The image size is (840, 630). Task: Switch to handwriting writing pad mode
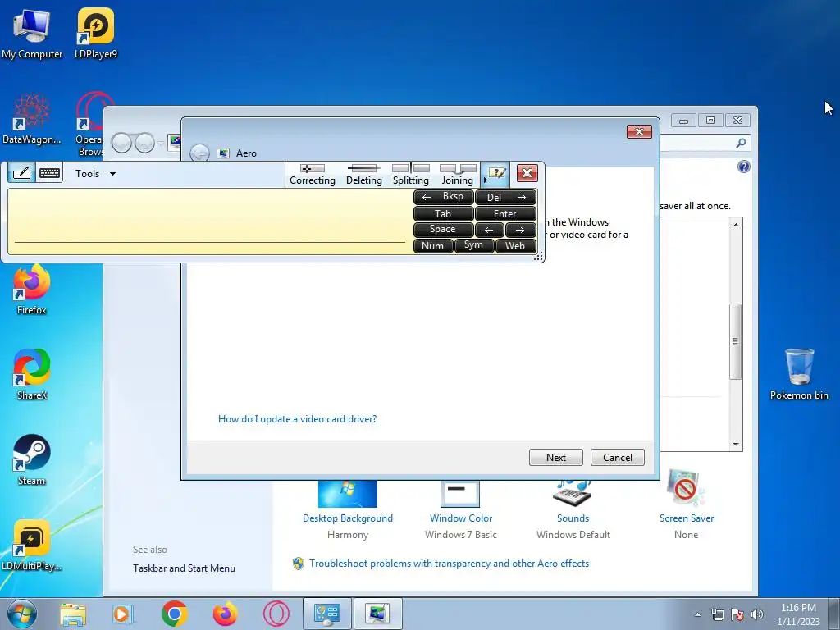[x=22, y=173]
